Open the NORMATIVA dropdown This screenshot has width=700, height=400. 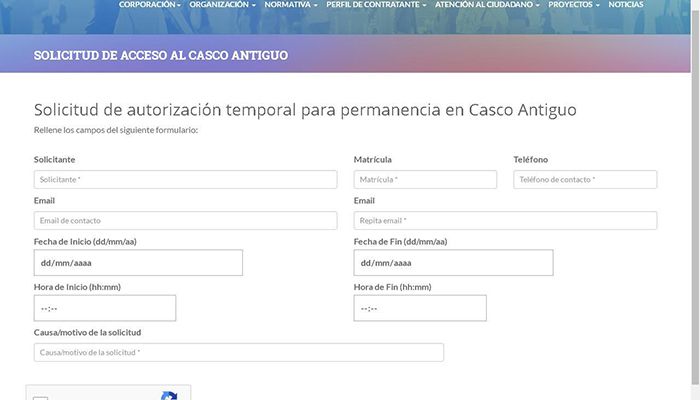click(x=291, y=4)
